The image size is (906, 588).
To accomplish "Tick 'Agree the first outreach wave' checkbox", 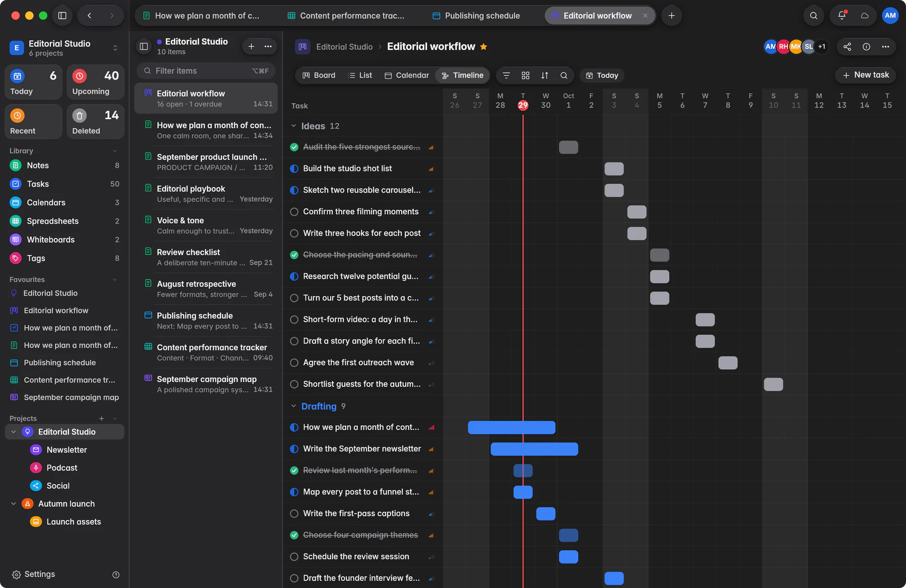I will tap(294, 363).
